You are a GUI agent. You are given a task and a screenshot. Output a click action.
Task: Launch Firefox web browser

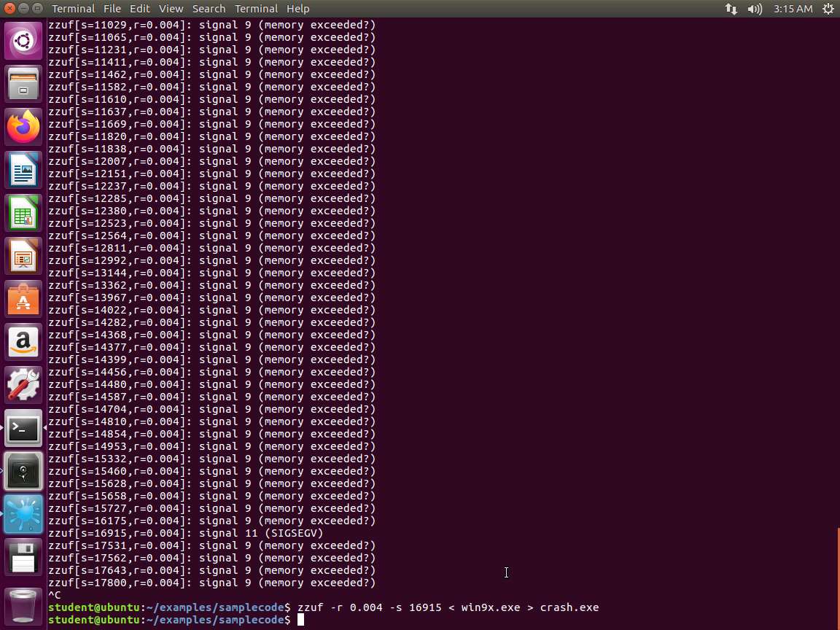coord(23,128)
